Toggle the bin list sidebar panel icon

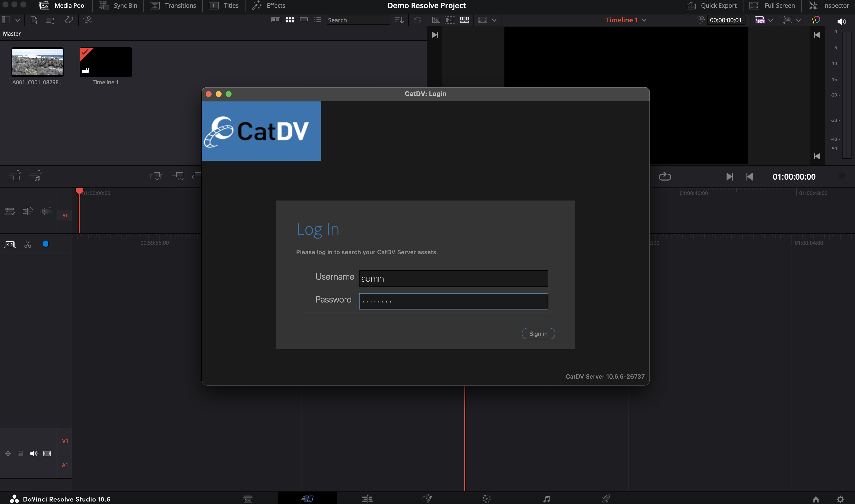click(x=6, y=20)
